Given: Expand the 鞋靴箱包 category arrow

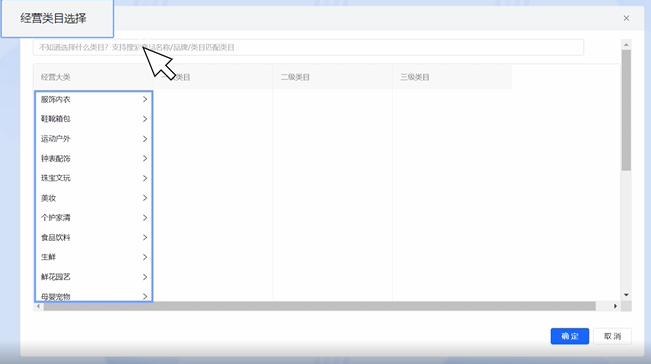Looking at the screenshot, I should click(x=145, y=119).
